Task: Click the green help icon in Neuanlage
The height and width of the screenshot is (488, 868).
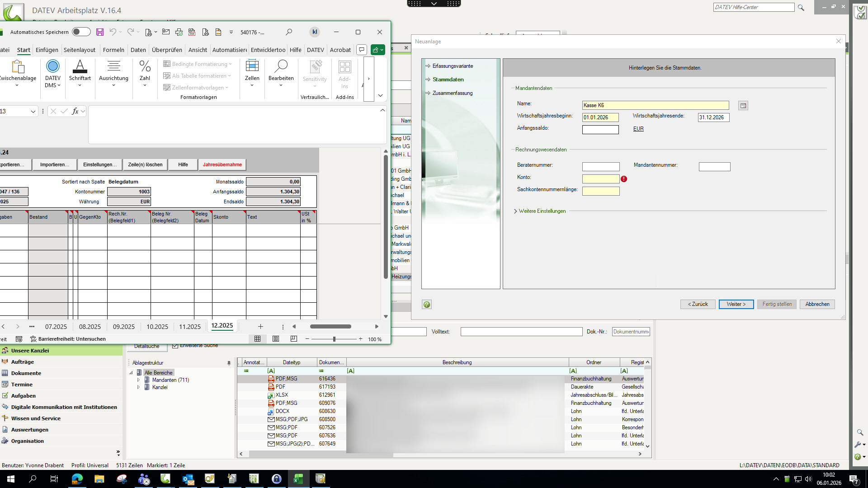Action: tap(426, 305)
